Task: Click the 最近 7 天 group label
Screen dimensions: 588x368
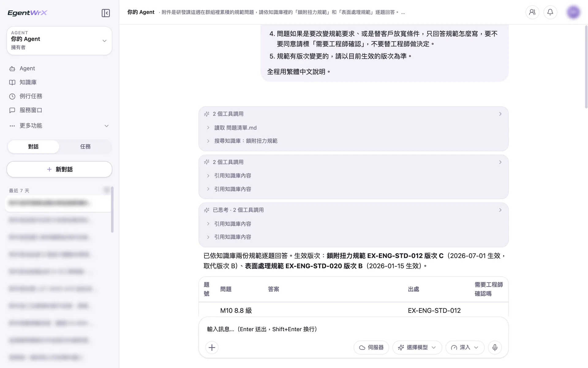Action: point(19,190)
